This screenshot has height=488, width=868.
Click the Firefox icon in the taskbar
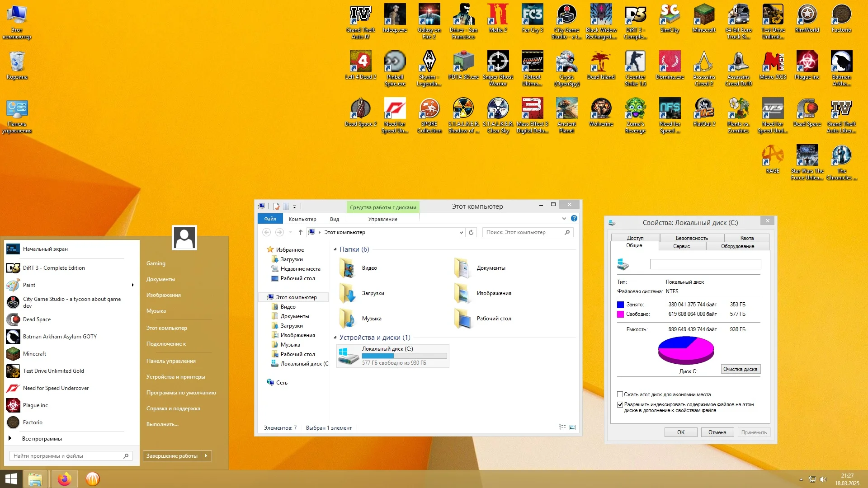64,479
